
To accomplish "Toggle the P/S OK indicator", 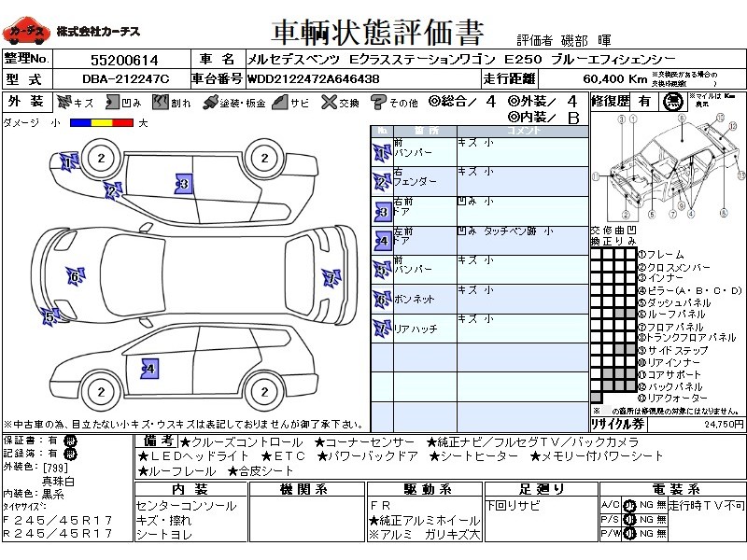I will click(629, 519).
